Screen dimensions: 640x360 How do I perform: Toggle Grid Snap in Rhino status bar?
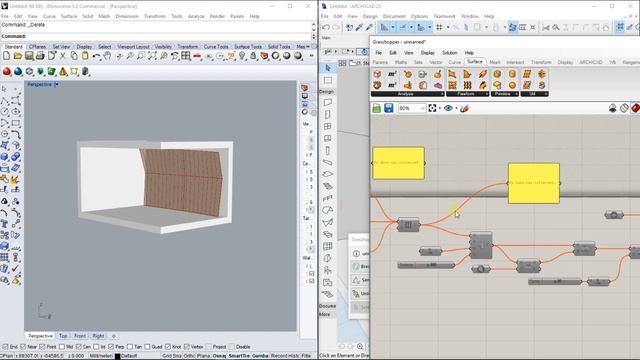(x=171, y=356)
